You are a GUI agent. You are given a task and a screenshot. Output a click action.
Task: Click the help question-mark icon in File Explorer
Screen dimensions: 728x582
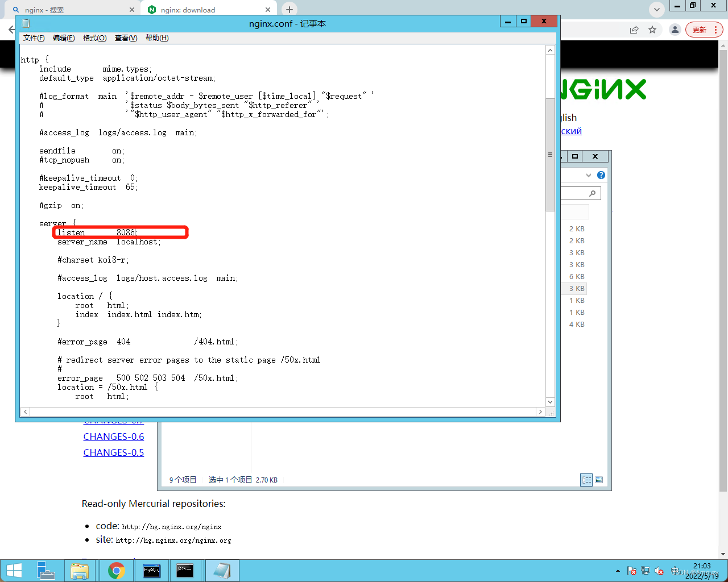point(601,175)
